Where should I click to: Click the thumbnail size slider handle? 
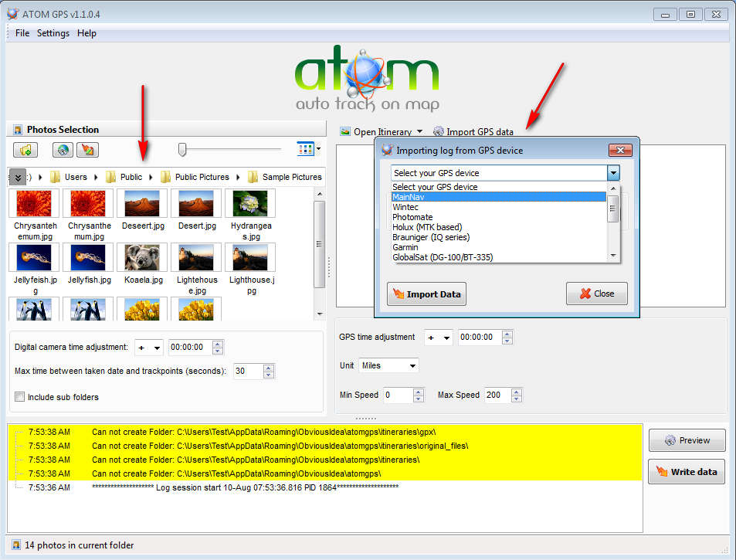point(182,149)
